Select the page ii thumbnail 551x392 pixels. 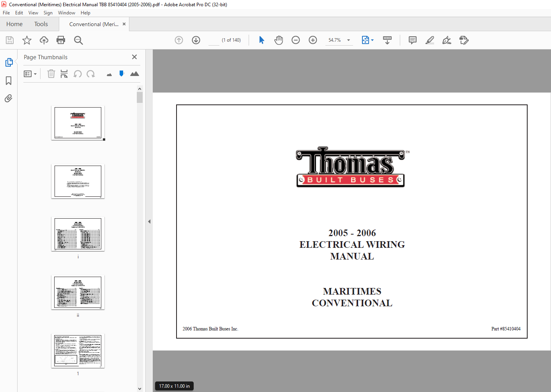coord(78,292)
